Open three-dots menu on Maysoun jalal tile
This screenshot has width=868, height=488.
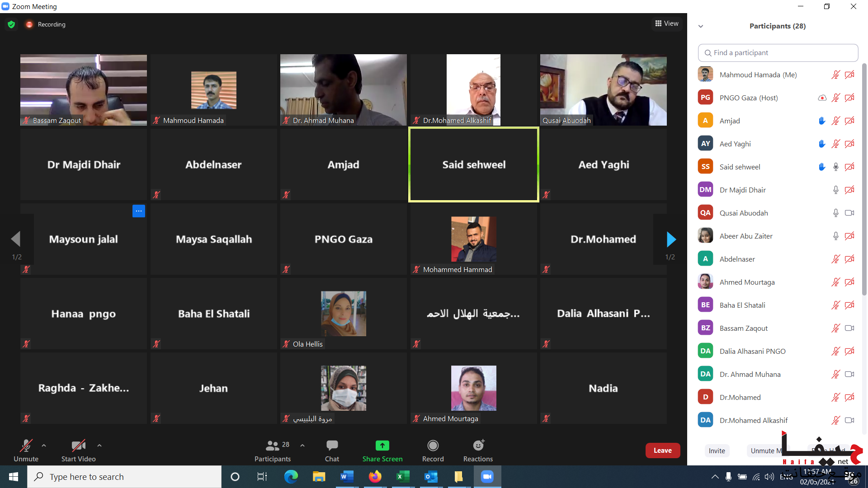(139, 211)
